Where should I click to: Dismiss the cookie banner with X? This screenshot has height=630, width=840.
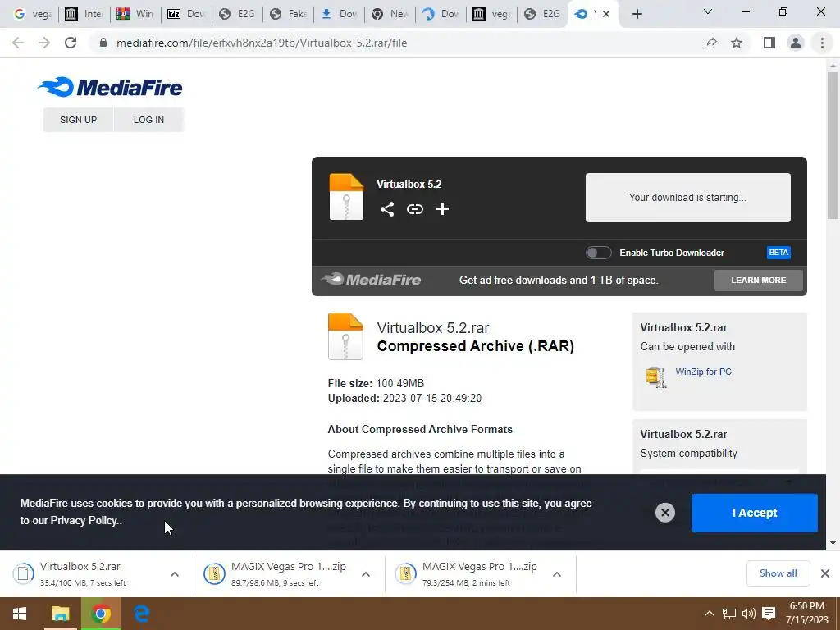[664, 513]
